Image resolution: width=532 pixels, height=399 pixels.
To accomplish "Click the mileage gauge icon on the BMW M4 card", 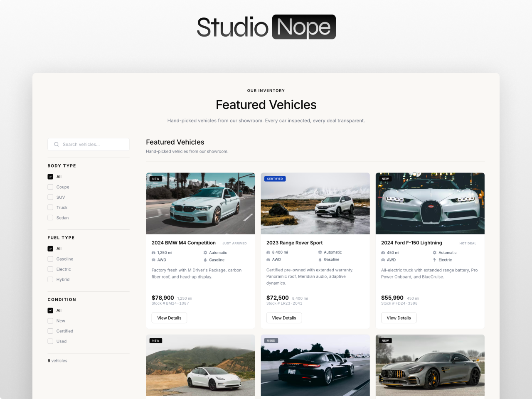I will [x=154, y=252].
